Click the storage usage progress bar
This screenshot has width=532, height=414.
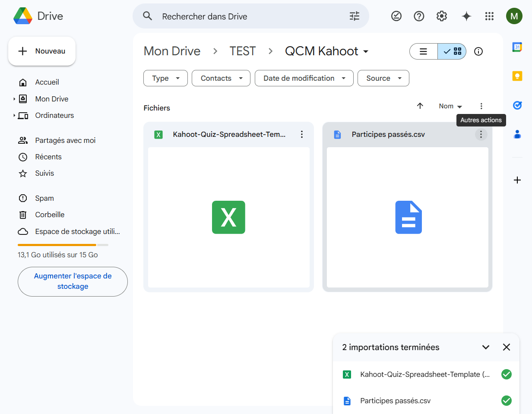(x=63, y=245)
